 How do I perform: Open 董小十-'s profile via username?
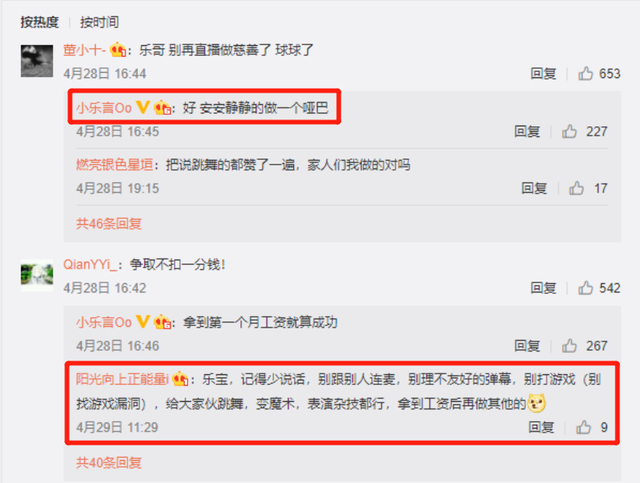coord(84,50)
